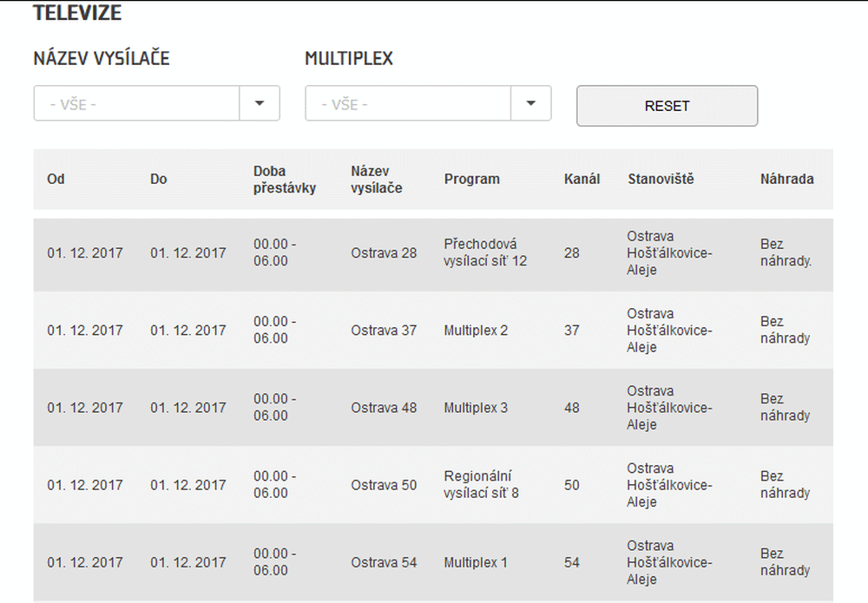Click the Přechodová vysílací síť 12 cell
Image resolution: width=868 pixels, height=603 pixels.
pos(485,252)
